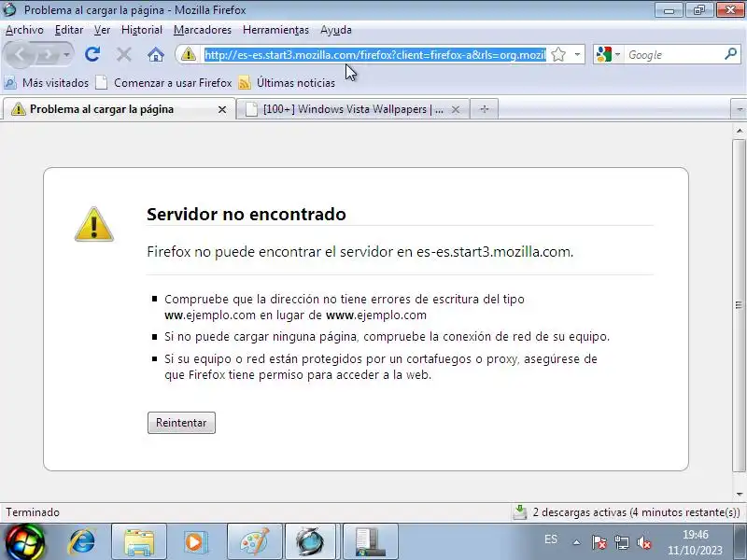Close the Windows Vista Wallpapers tab
Screen dimensions: 747x560
click(x=456, y=109)
